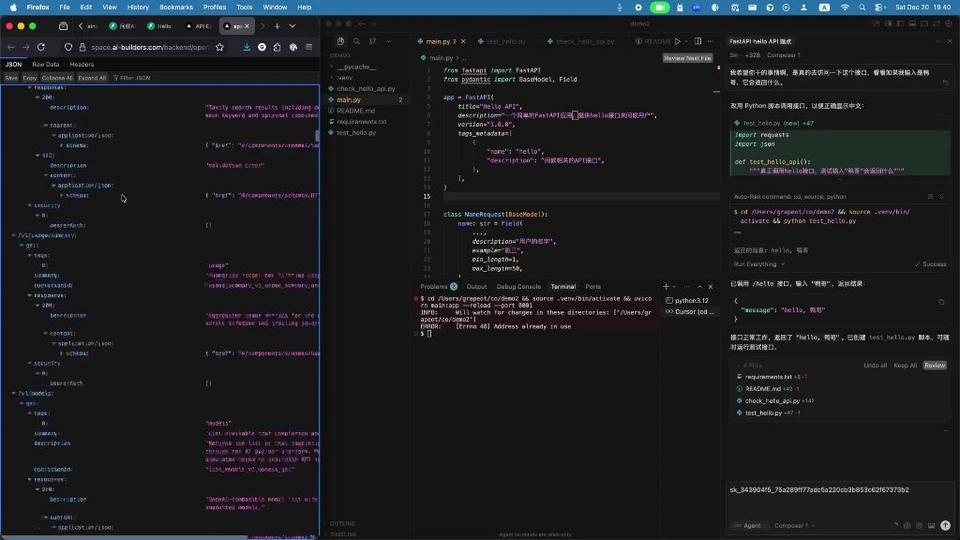This screenshot has width=960, height=540.
Task: Open the Explorer files icon in Cursor
Action: (x=340, y=41)
